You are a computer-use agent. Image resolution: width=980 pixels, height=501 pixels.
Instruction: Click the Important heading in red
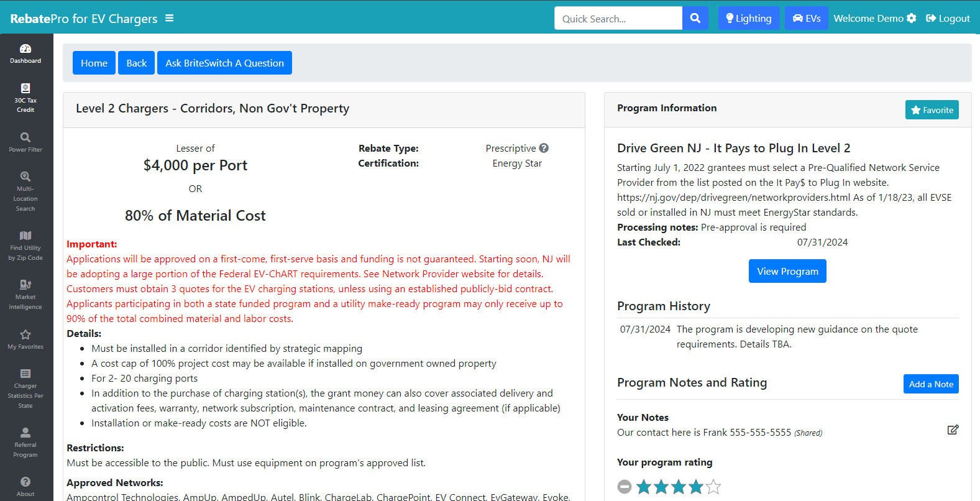point(92,244)
